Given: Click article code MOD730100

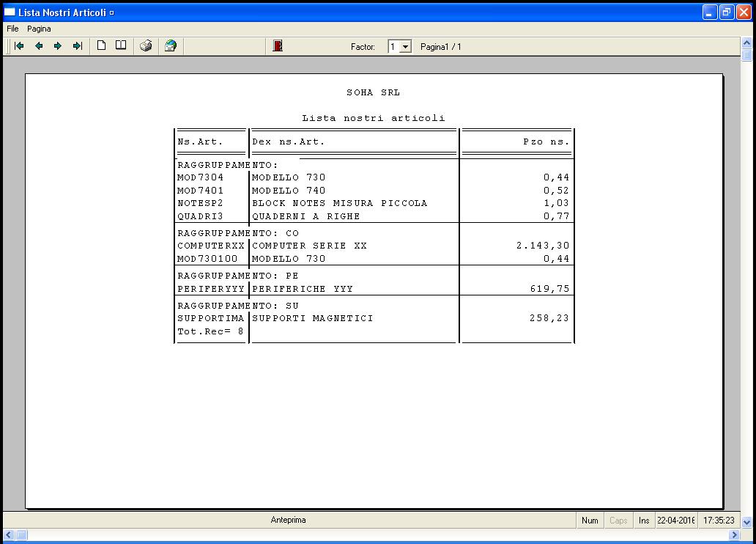Looking at the screenshot, I should pos(207,258).
